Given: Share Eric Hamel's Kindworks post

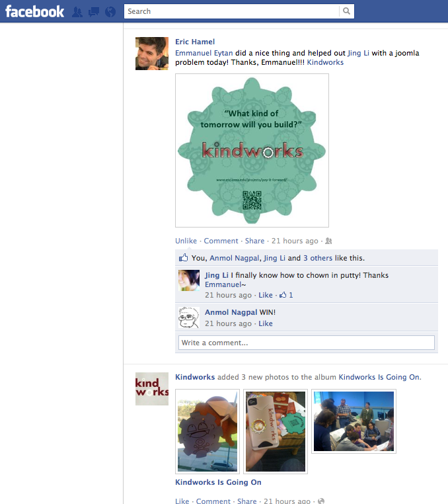Looking at the screenshot, I should tap(254, 241).
